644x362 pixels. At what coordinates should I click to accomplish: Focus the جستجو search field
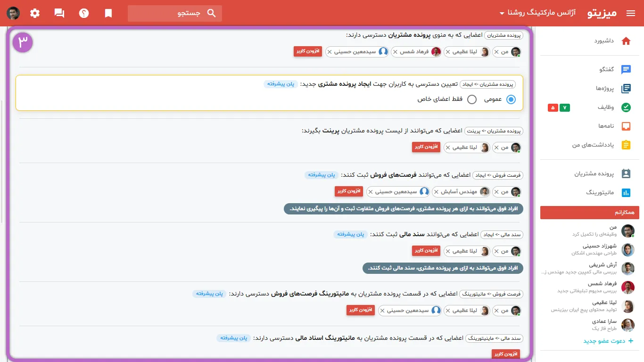point(175,13)
